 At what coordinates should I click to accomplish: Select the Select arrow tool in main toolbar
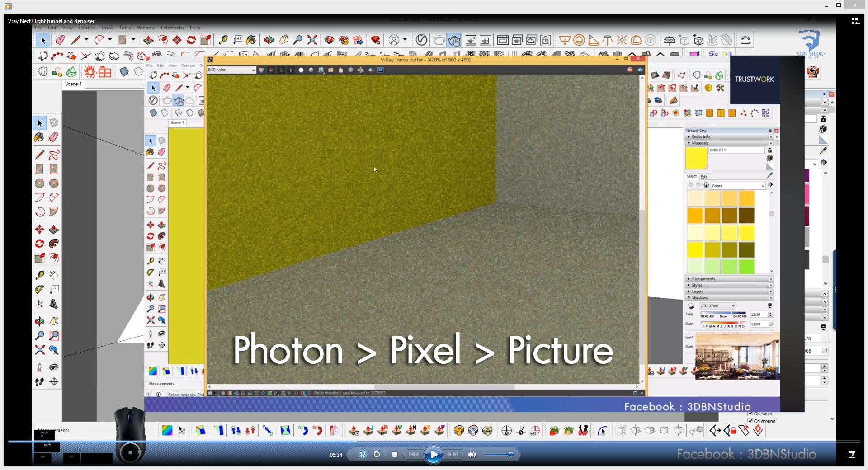point(43,40)
